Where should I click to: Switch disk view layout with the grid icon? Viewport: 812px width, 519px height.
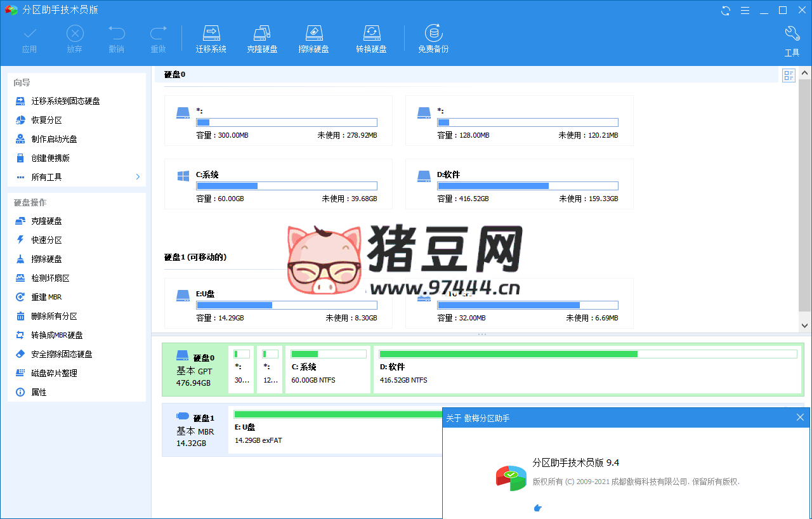coord(789,75)
